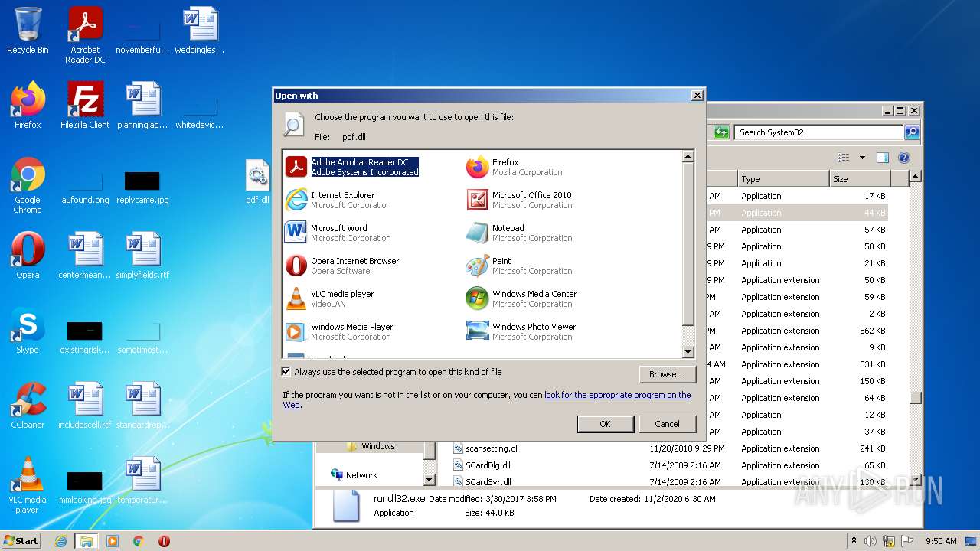Click the Search System32 field
Screen dimensions: 980x551
point(818,132)
